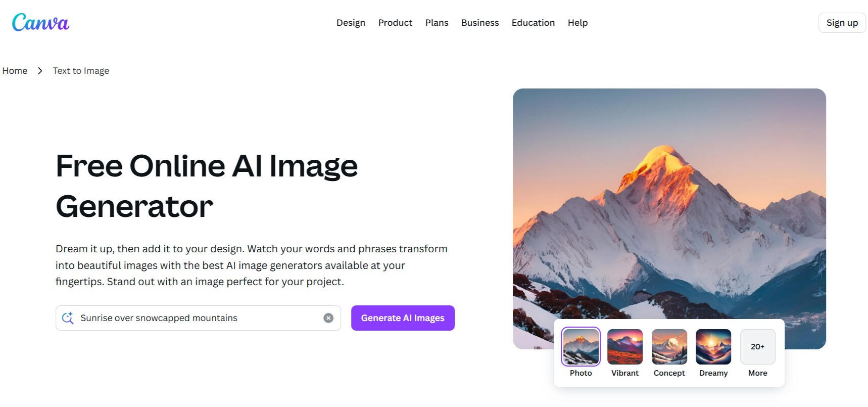Open the Help menu
Screen dimensions: 868x407
[x=577, y=23]
